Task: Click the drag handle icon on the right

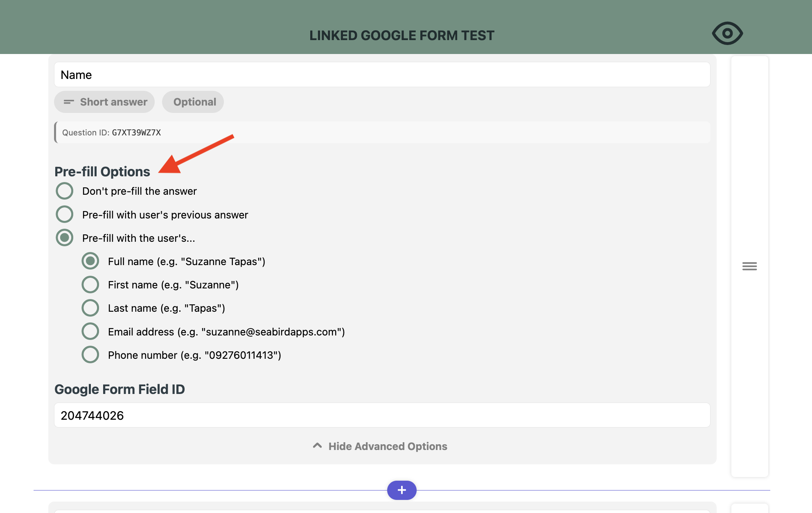Action: 749,266
